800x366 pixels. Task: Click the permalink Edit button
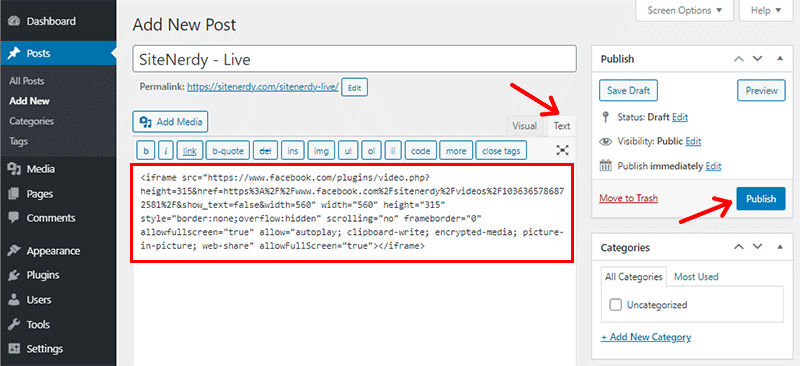click(354, 88)
